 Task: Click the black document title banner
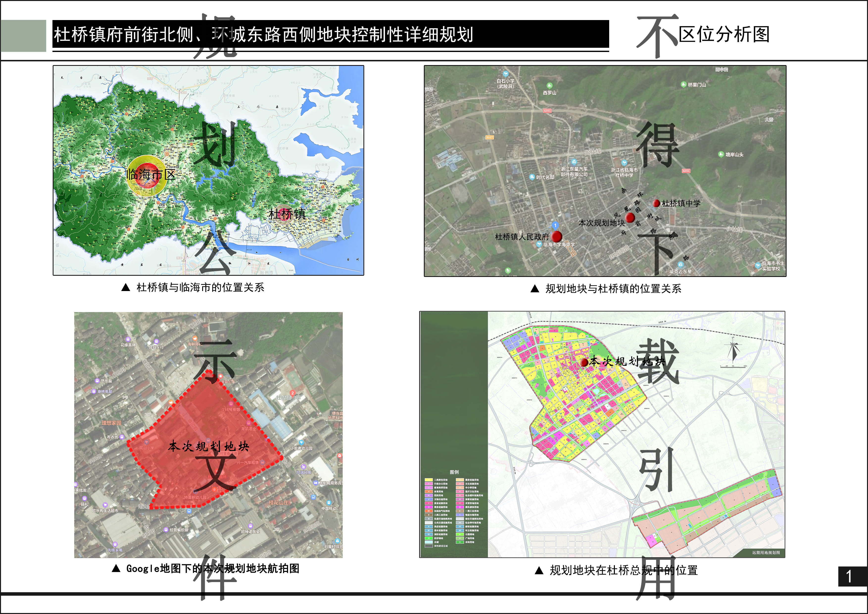pos(330,34)
